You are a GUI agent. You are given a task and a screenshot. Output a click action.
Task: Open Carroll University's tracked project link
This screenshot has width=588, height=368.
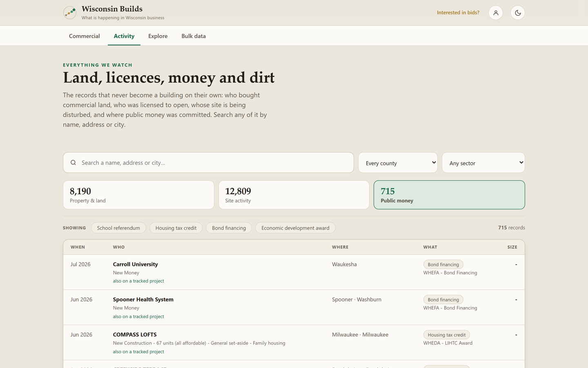click(x=138, y=281)
